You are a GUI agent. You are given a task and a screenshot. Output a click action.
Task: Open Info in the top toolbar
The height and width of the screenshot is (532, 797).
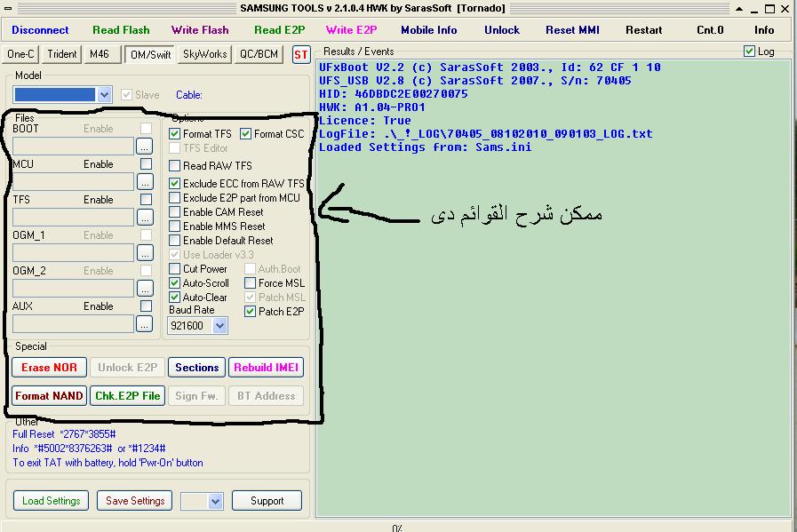pos(763,30)
